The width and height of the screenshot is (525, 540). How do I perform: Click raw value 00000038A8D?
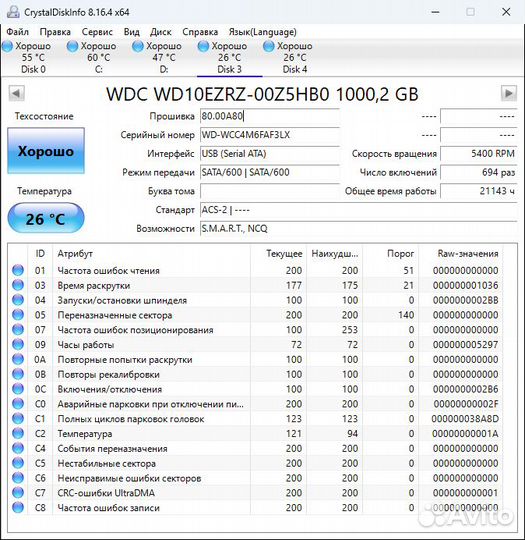pyautogui.click(x=465, y=419)
